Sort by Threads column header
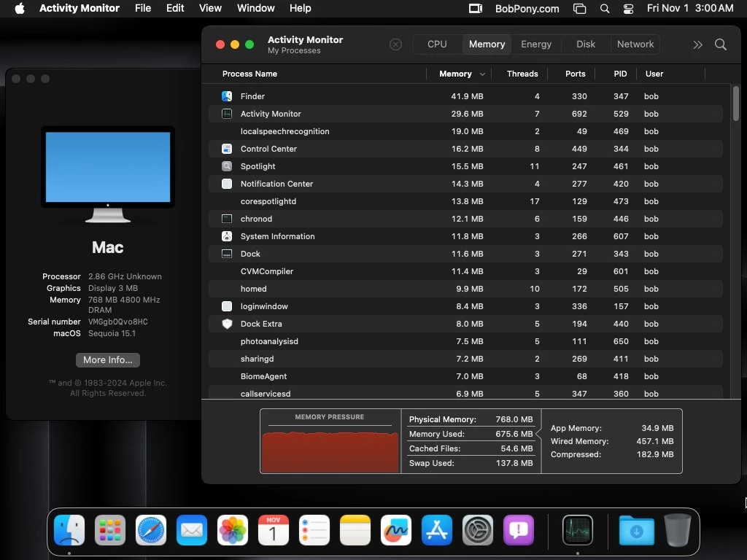The width and height of the screenshot is (747, 560). [522, 74]
